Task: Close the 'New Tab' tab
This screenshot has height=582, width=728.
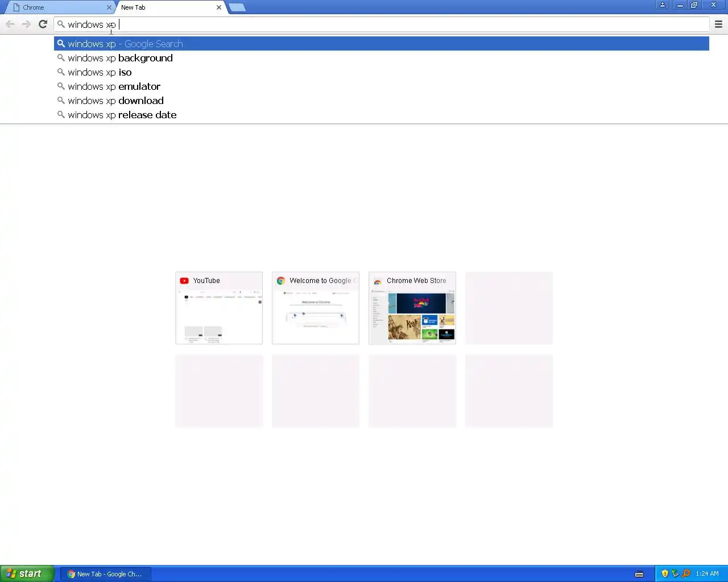Action: pos(219,7)
